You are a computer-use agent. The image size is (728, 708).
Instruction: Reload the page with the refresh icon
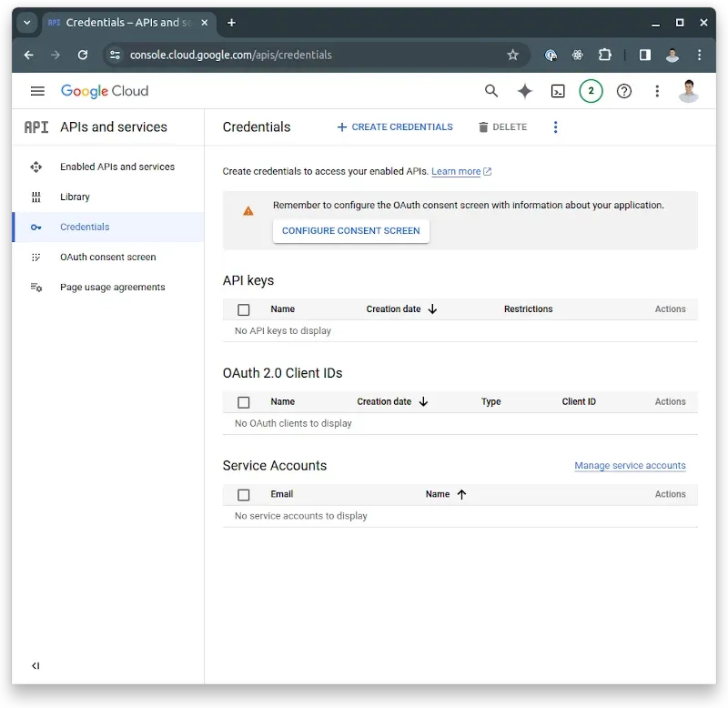[x=83, y=55]
